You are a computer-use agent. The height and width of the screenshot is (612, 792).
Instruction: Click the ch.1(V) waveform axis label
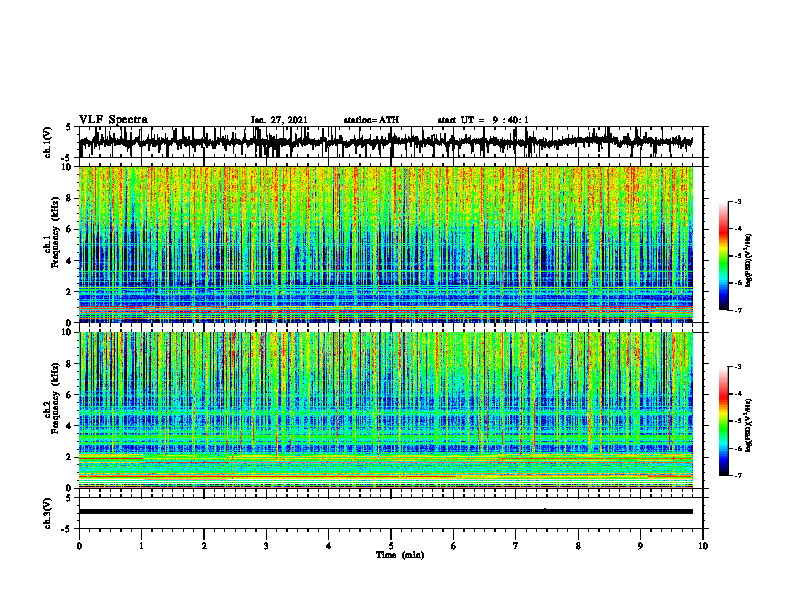tap(48, 142)
